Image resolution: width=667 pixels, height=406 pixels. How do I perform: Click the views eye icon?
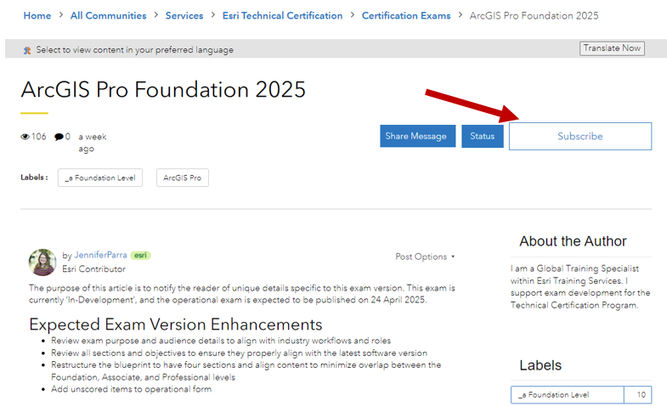point(25,136)
